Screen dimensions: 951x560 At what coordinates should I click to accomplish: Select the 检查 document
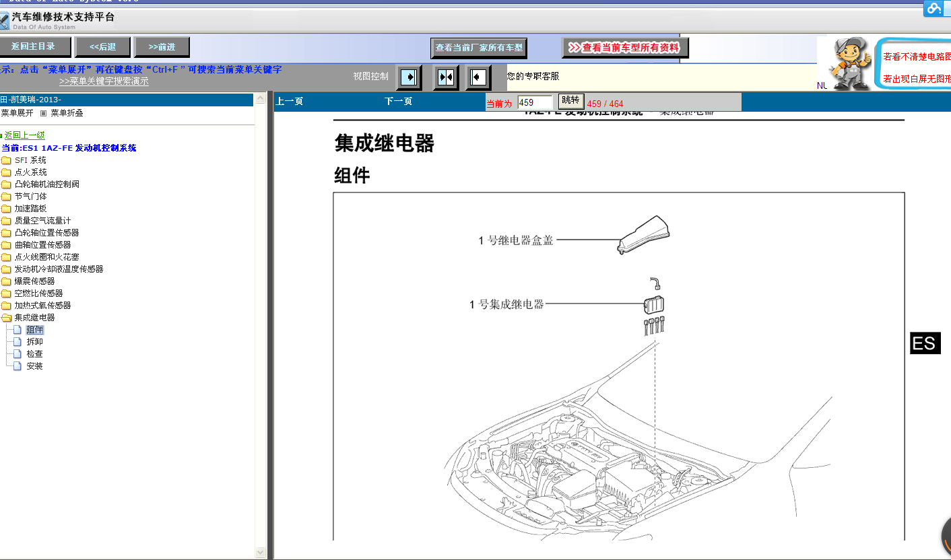34,354
